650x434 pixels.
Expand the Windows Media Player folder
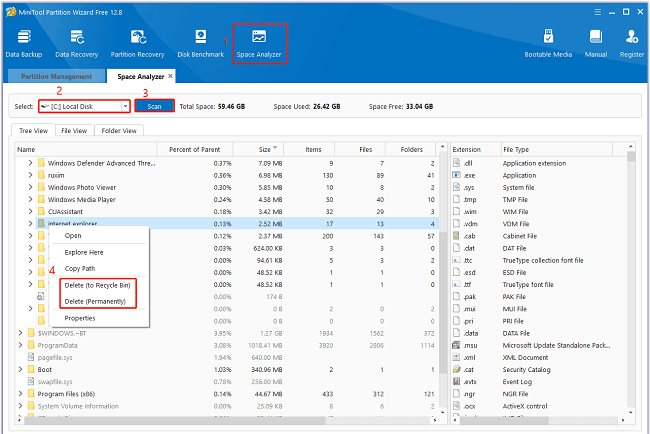30,199
